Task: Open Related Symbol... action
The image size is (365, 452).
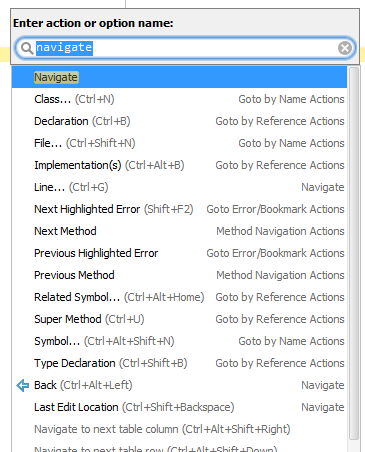Action: (179, 297)
